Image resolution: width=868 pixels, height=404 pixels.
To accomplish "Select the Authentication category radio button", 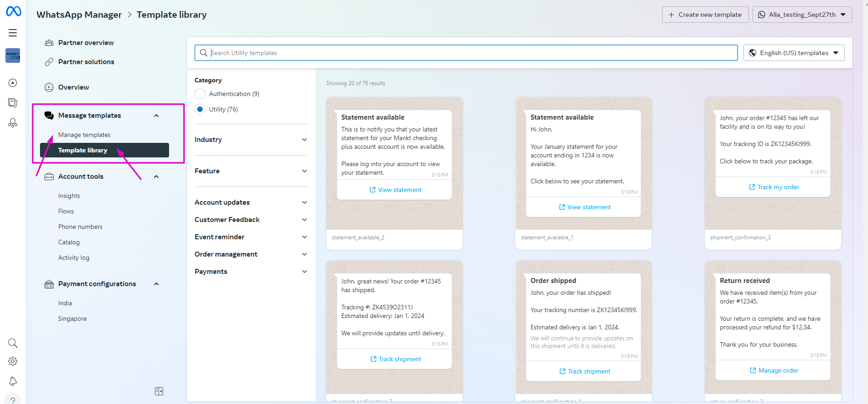I will click(x=200, y=94).
